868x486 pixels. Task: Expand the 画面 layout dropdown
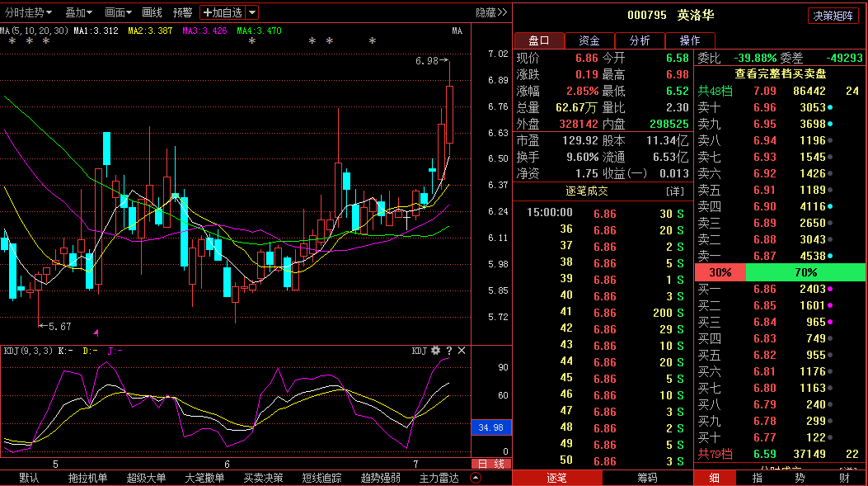click(x=120, y=12)
